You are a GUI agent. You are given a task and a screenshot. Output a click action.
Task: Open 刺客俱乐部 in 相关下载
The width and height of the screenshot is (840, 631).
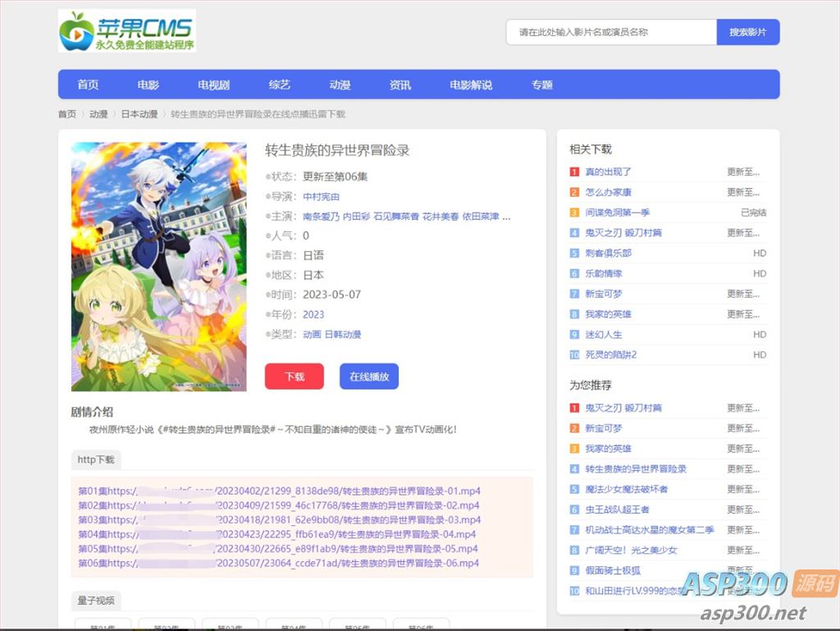[608, 253]
